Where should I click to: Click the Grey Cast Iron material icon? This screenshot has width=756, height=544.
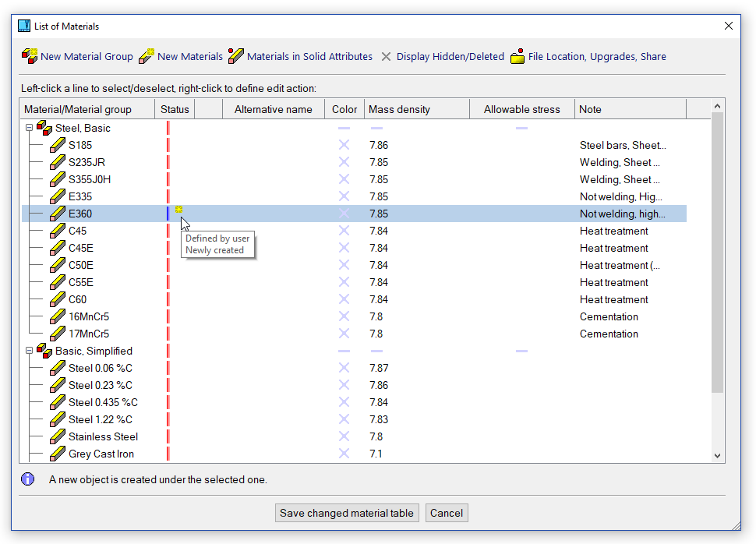pyautogui.click(x=58, y=454)
